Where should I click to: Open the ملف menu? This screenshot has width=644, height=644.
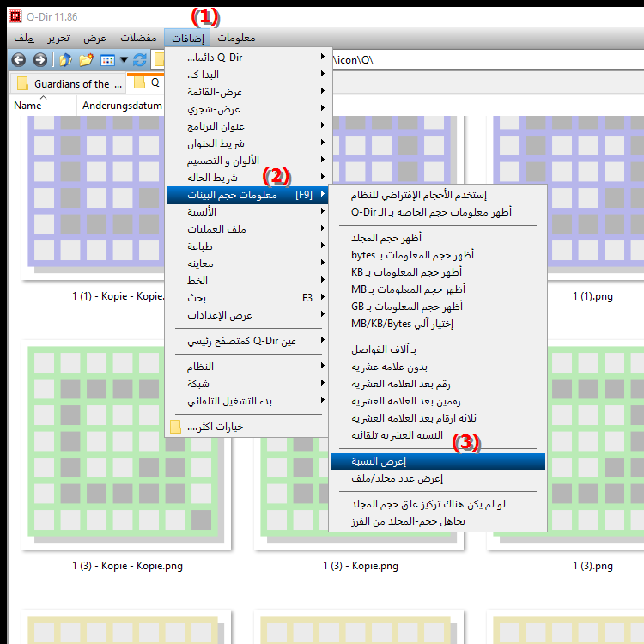coord(24,38)
